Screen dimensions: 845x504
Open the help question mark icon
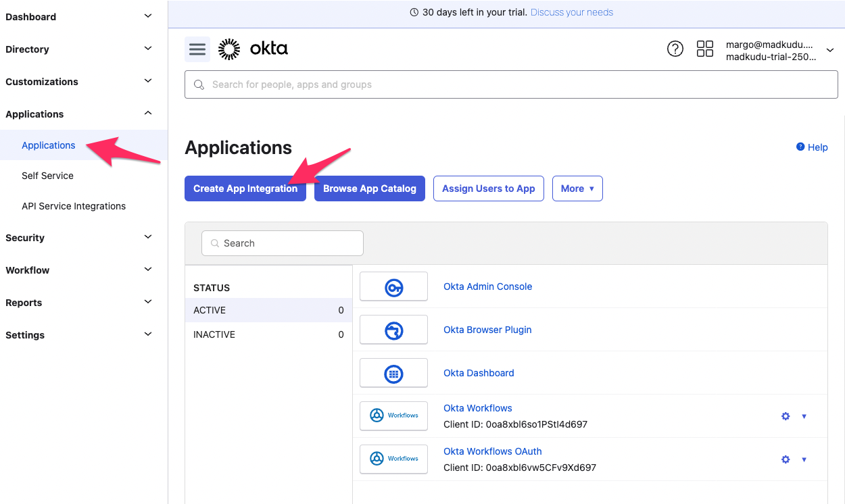675,49
